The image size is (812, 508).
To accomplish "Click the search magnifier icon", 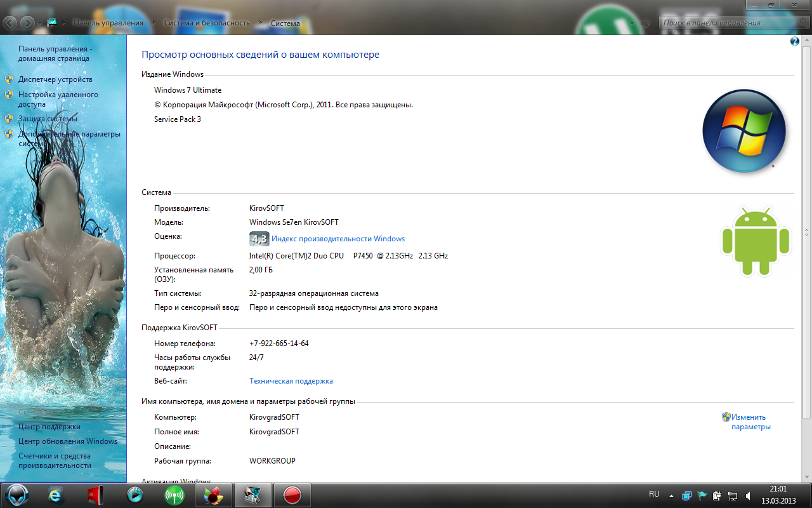I will pyautogui.click(x=802, y=23).
